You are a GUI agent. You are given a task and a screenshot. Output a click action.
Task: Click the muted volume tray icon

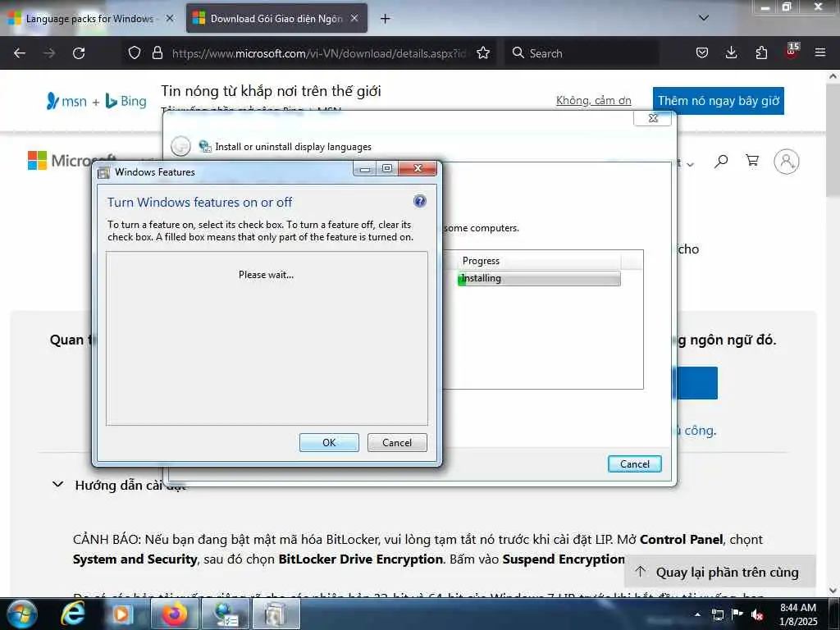coord(757,614)
